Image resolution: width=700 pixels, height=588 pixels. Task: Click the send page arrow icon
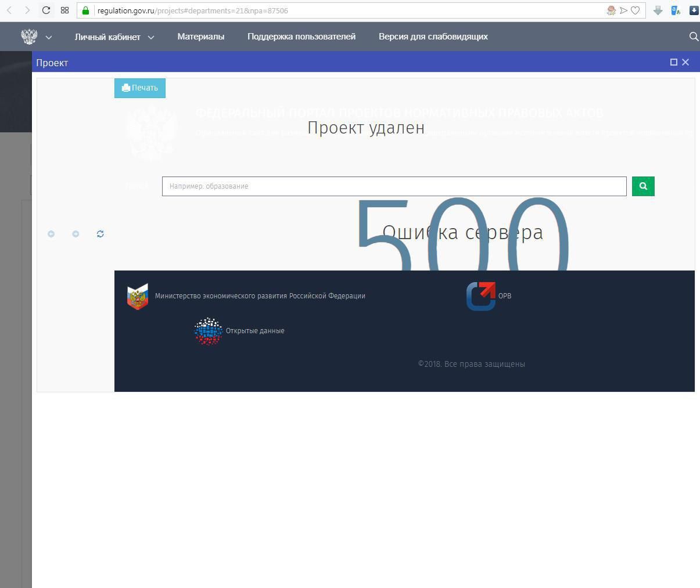coord(623,10)
